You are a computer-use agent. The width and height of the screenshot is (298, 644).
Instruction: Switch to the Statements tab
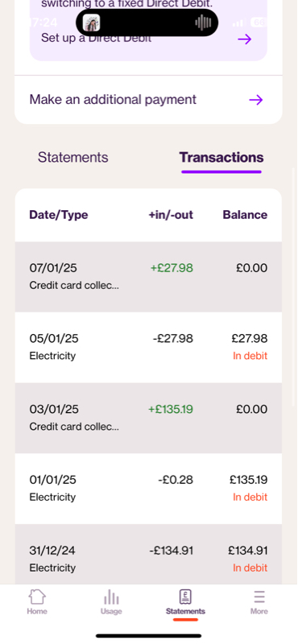[73, 157]
